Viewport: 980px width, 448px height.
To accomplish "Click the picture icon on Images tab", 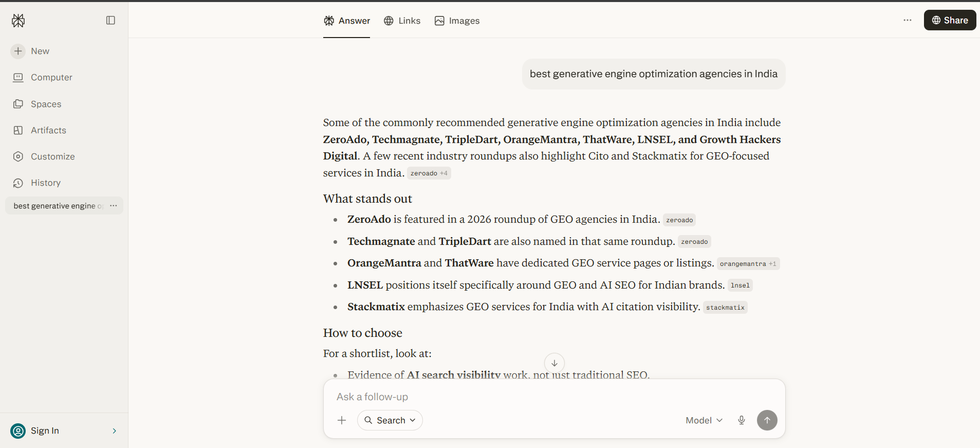I will (439, 21).
